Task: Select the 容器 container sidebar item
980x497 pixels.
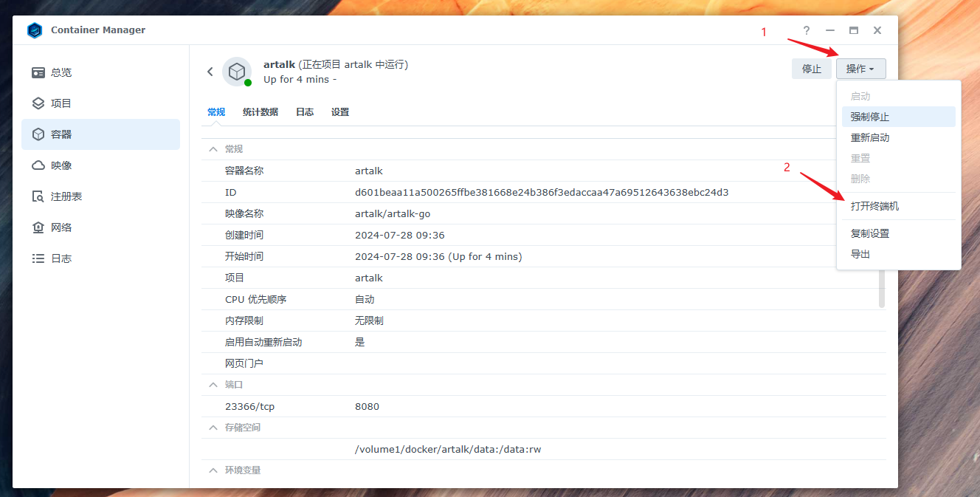Action: [x=100, y=134]
